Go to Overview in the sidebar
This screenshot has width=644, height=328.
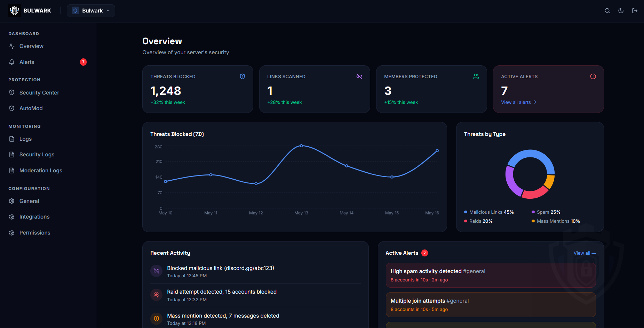tap(48, 46)
